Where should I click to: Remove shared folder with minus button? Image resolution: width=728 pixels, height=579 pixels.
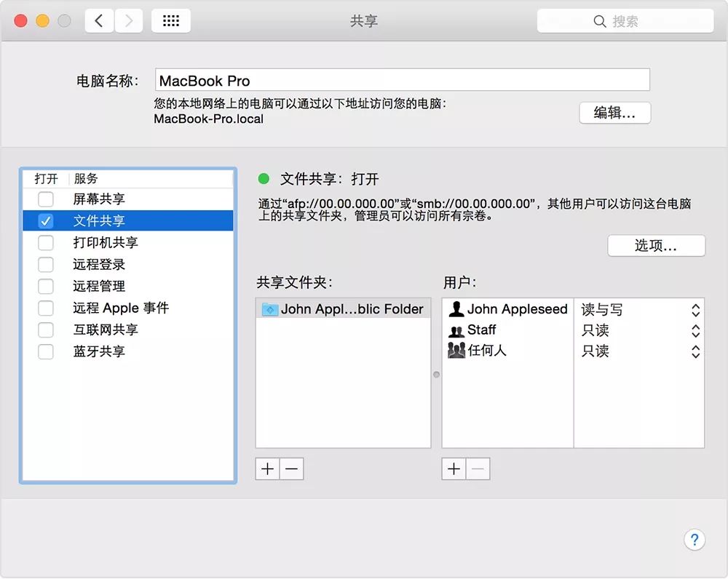coord(292,469)
